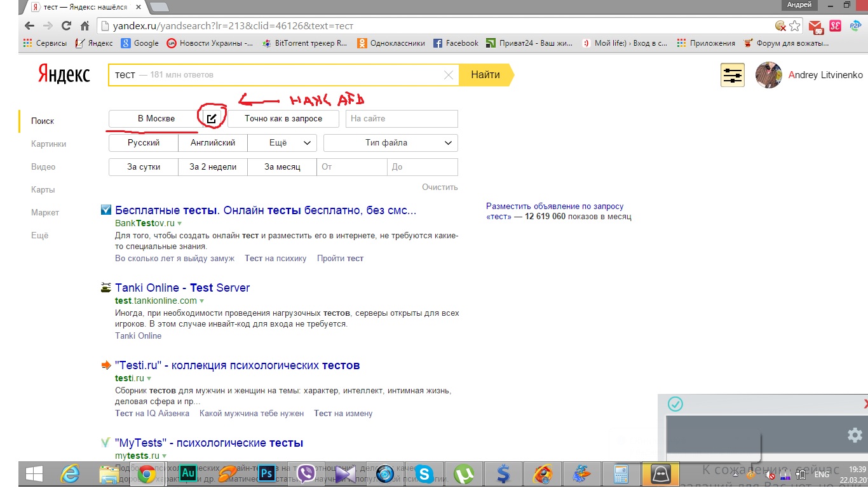Click the Andrey Litvinenko profile avatar
868x488 pixels.
pyautogui.click(x=768, y=75)
